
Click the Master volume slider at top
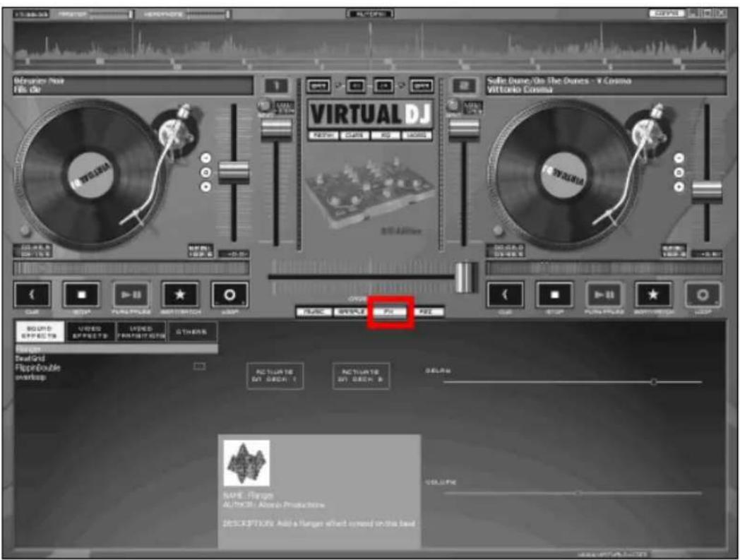(111, 14)
